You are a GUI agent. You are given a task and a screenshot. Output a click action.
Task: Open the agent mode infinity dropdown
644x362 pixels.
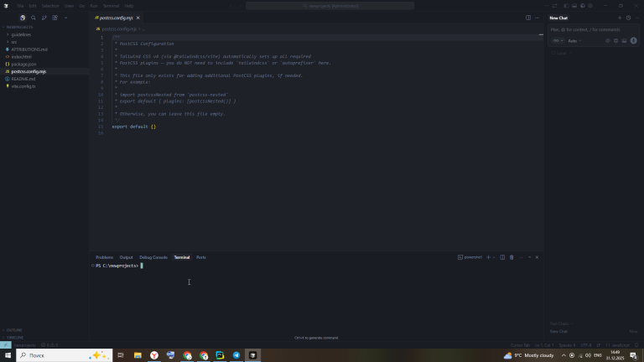click(558, 40)
